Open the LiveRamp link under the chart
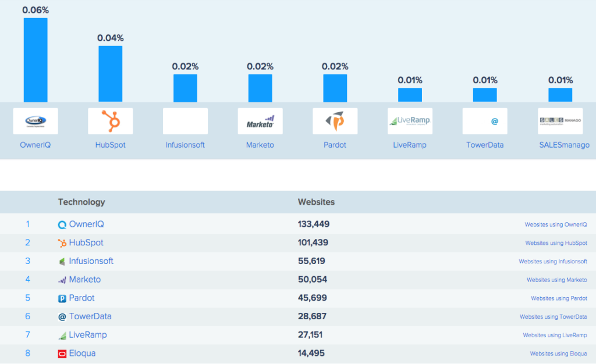596x364 pixels. point(410,145)
